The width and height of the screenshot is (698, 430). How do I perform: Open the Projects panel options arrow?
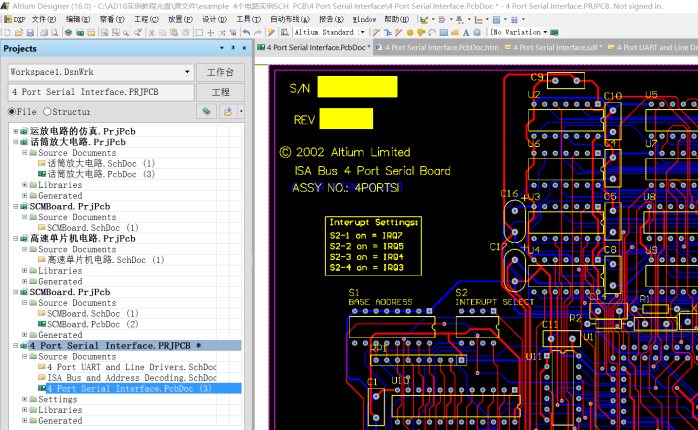pyautogui.click(x=222, y=48)
